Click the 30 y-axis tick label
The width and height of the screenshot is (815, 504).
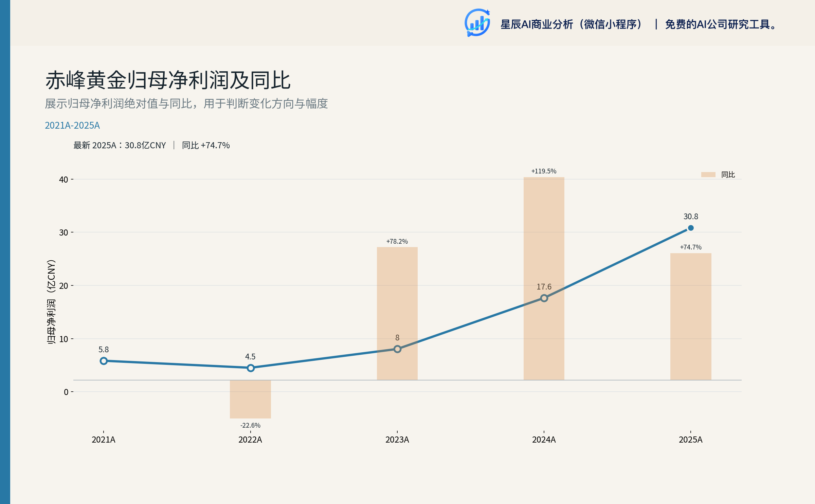coord(64,232)
